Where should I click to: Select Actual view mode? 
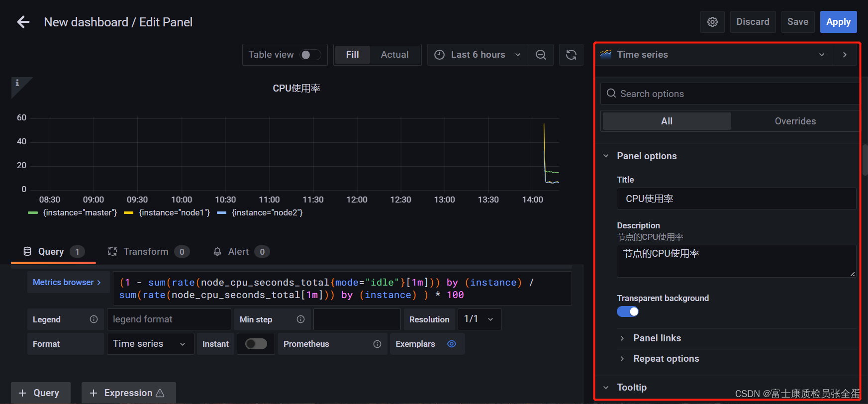click(x=395, y=55)
